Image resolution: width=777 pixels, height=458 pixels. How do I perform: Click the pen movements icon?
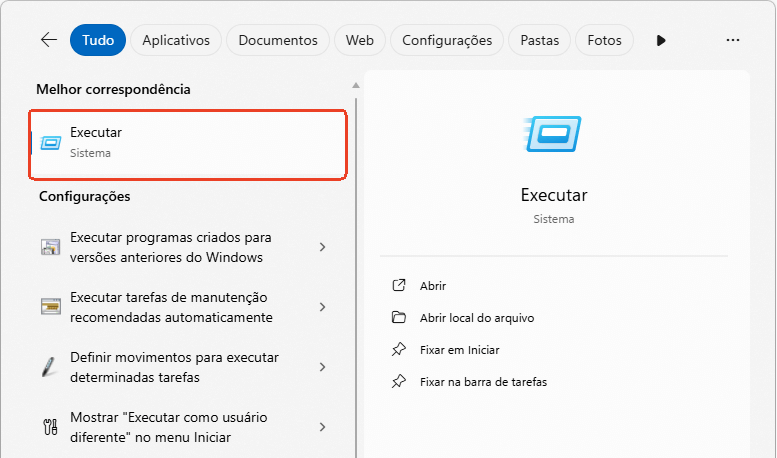coord(49,367)
